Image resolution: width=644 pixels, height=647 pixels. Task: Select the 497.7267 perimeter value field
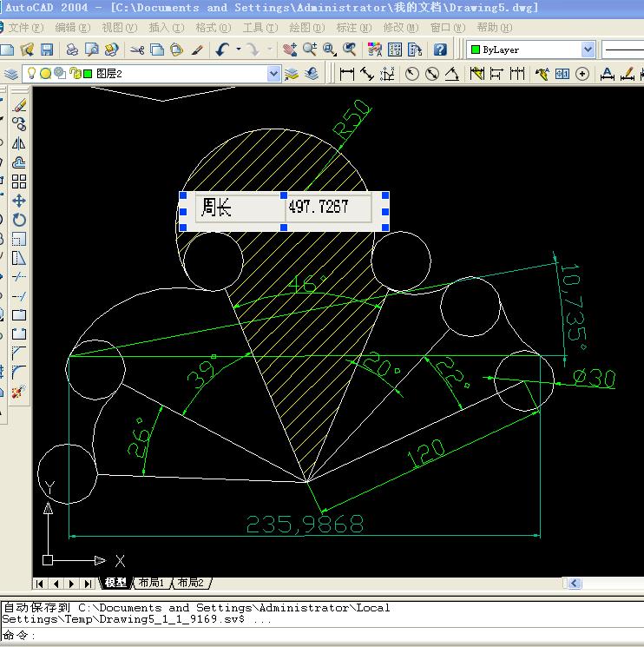tap(328, 207)
